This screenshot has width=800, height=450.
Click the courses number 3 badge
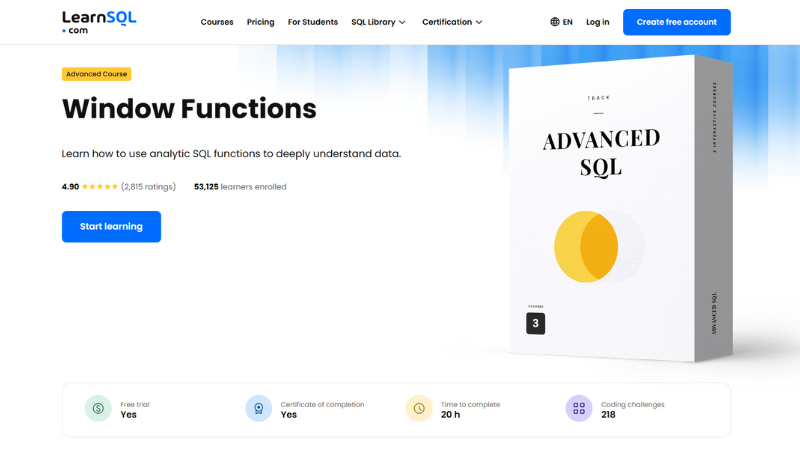(535, 323)
